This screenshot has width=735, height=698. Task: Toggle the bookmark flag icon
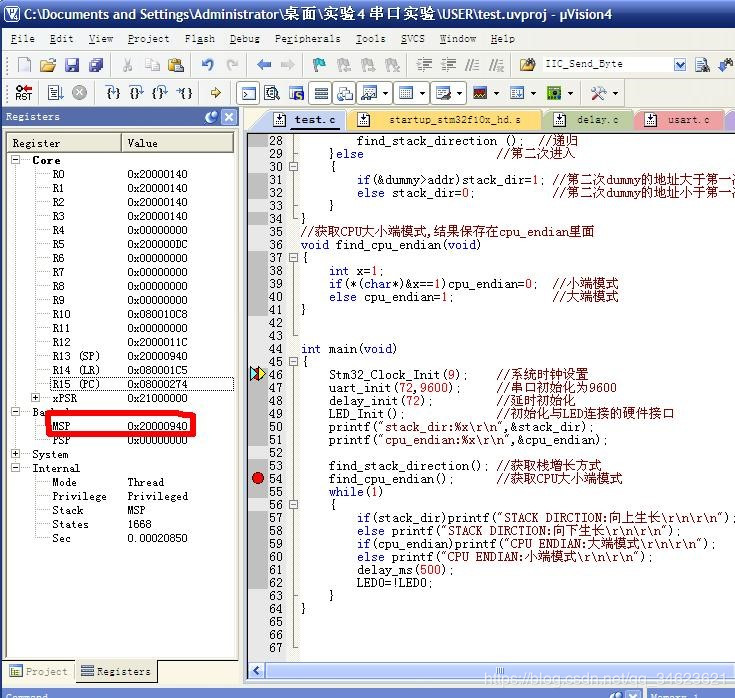319,65
